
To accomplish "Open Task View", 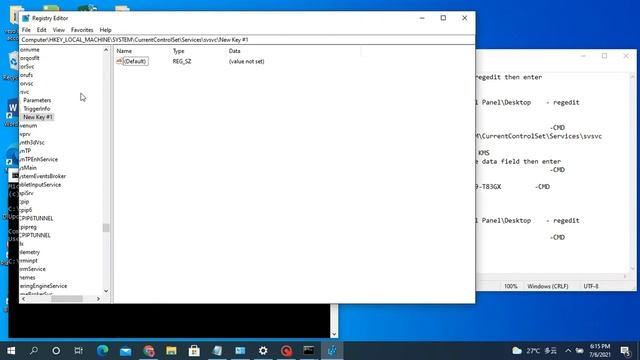I will [x=78, y=350].
